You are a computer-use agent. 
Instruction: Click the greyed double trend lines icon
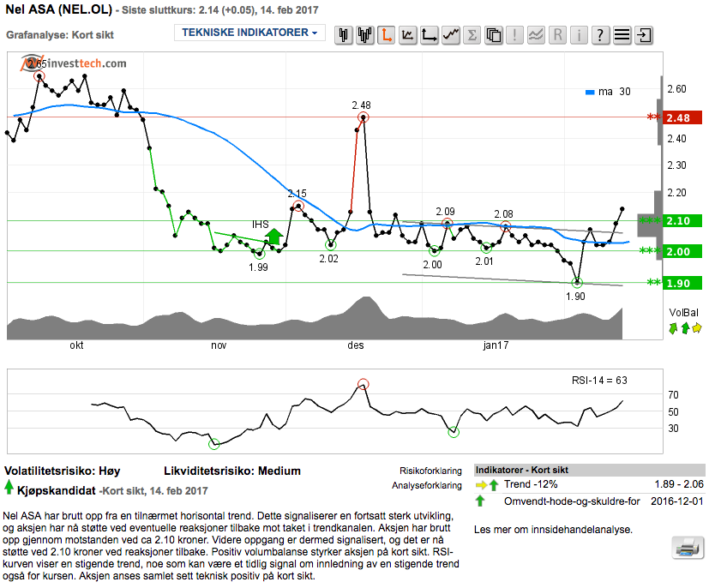[x=536, y=35]
